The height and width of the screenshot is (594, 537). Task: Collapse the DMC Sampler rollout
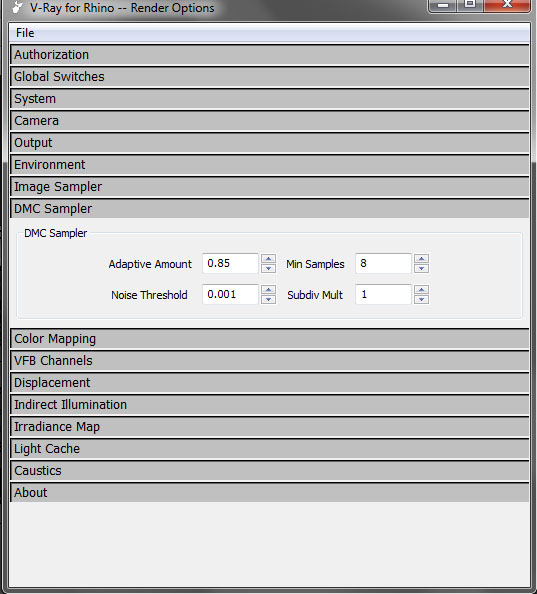coord(270,209)
